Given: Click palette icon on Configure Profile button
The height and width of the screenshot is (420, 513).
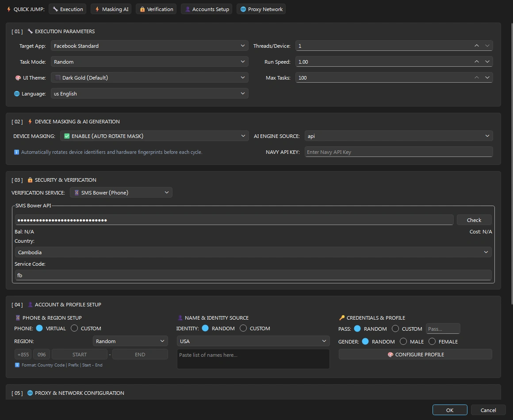Looking at the screenshot, I should [x=390, y=355].
